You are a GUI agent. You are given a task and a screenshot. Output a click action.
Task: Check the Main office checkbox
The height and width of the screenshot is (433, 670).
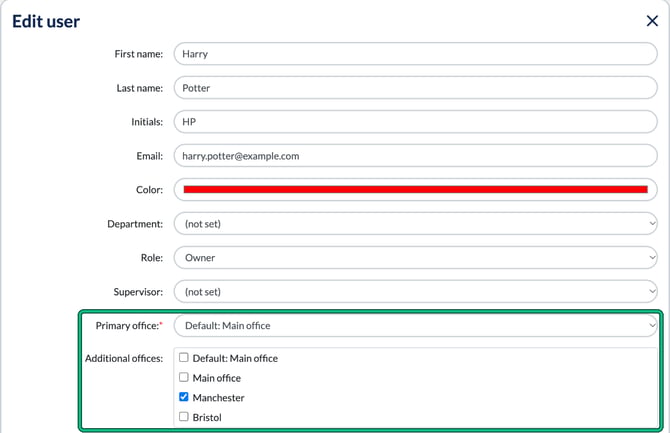[184, 377]
